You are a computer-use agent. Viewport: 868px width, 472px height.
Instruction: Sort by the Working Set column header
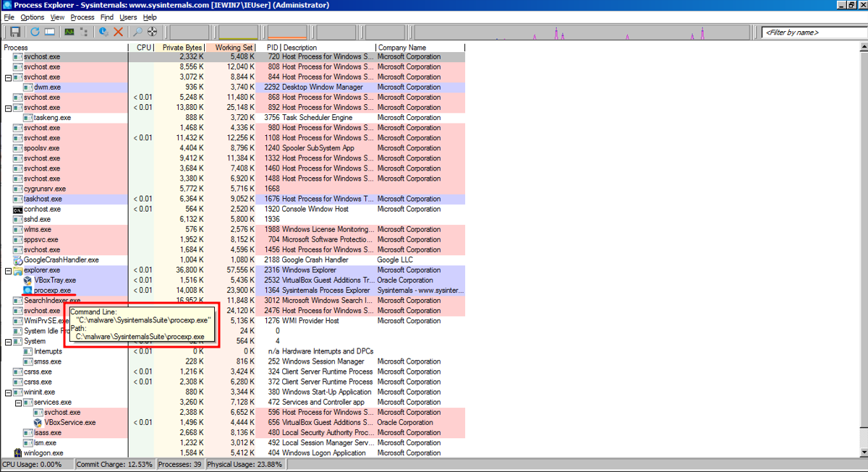(x=231, y=47)
